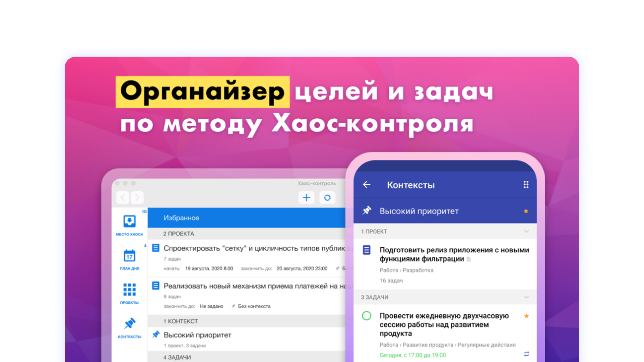Tap the back arrow in Контексты header
The image size is (644, 362).
[x=367, y=185]
